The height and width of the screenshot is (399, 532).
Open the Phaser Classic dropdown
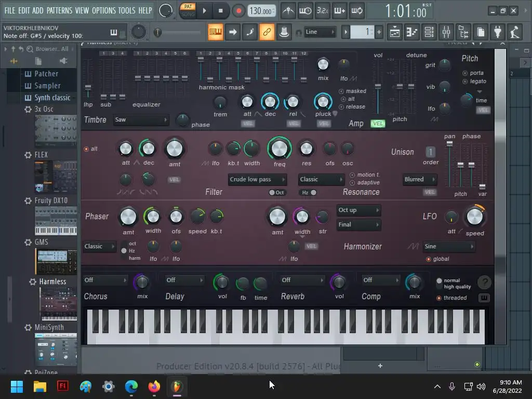99,247
